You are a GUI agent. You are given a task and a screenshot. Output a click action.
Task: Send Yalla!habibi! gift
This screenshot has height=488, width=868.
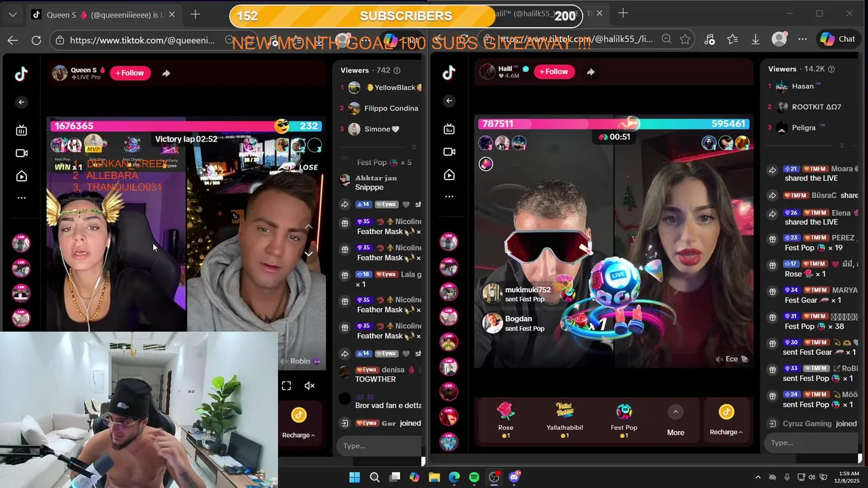[565, 420]
